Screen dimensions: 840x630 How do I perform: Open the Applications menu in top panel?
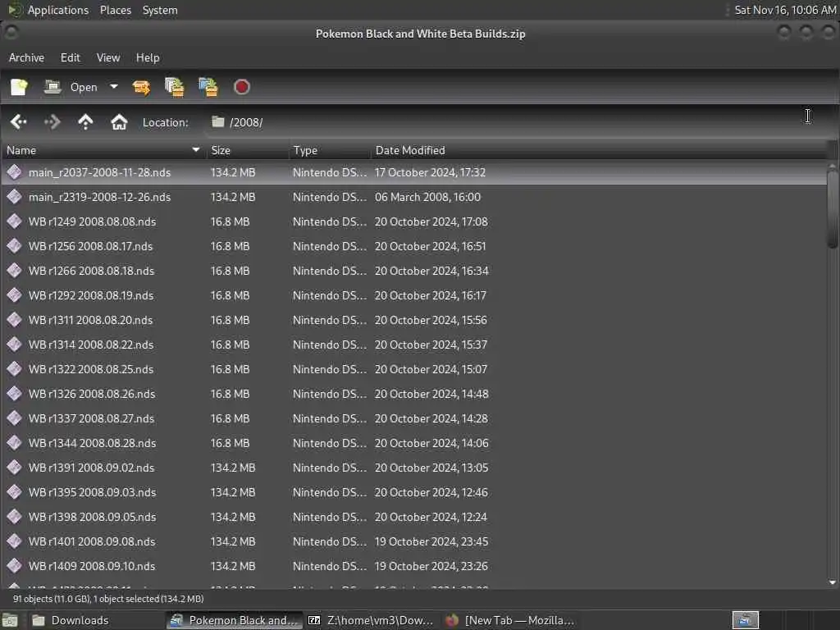click(58, 10)
